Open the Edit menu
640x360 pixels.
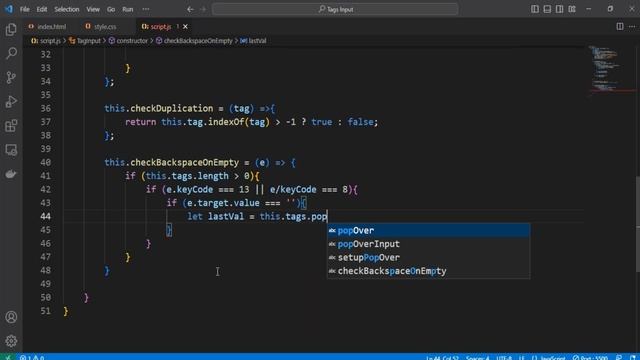click(x=42, y=9)
